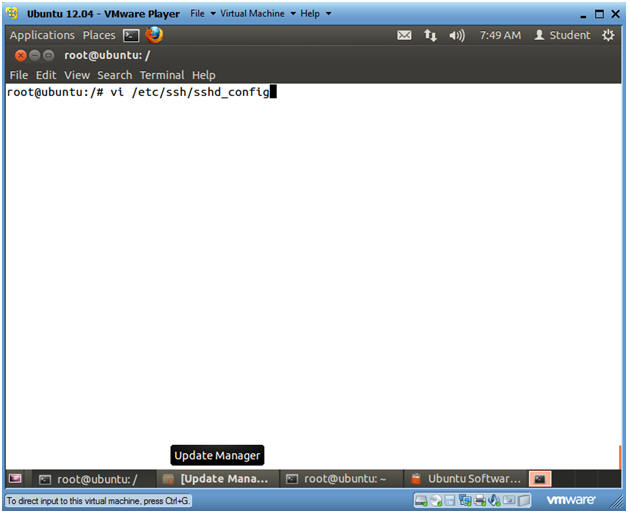Open the mail envelope indicator

coord(404,36)
